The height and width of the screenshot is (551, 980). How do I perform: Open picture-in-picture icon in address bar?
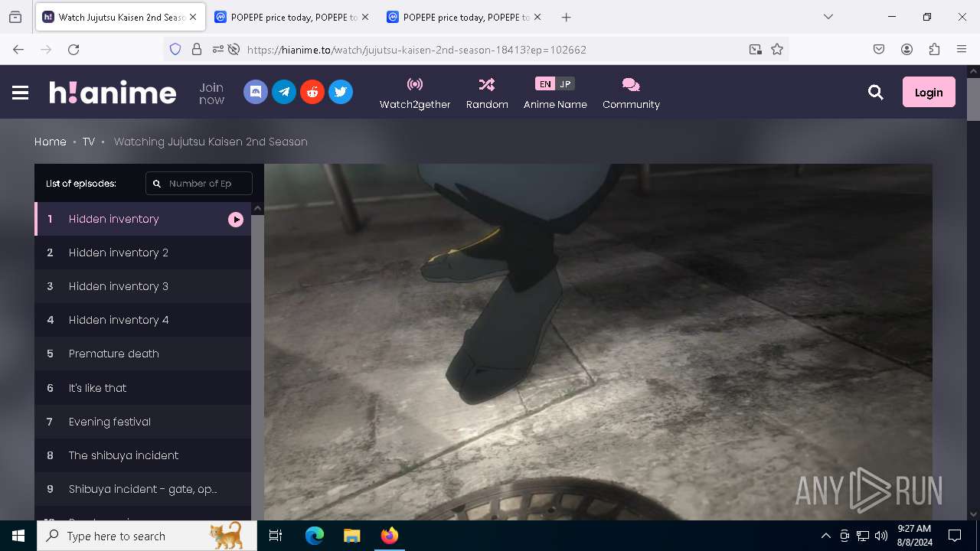(756, 49)
